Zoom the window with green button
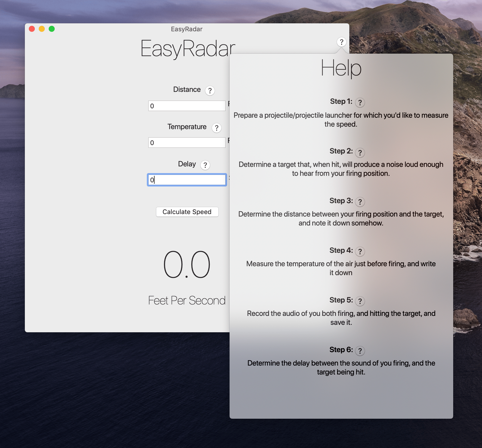The height and width of the screenshot is (448, 482). [x=52, y=29]
